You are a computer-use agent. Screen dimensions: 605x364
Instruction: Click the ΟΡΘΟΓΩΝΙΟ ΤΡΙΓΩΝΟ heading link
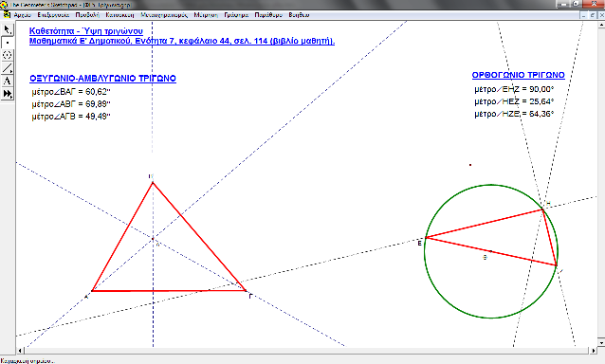pos(518,75)
